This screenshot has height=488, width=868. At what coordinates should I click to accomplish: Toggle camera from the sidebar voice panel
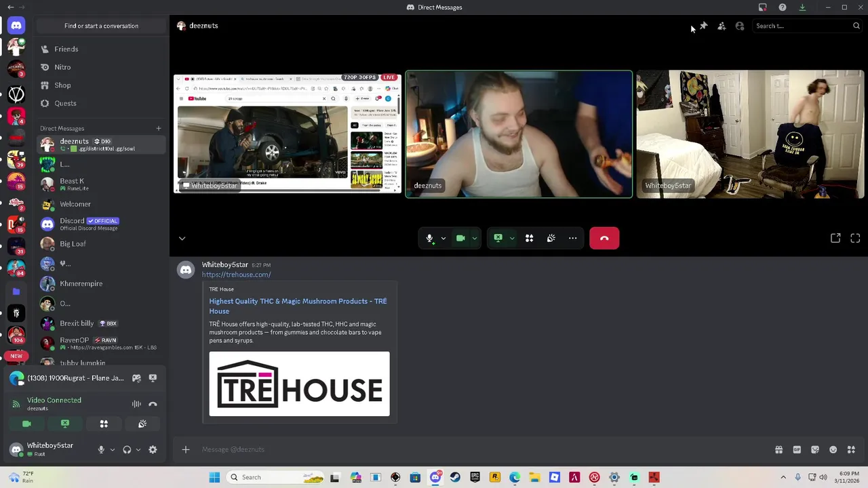pyautogui.click(x=26, y=424)
